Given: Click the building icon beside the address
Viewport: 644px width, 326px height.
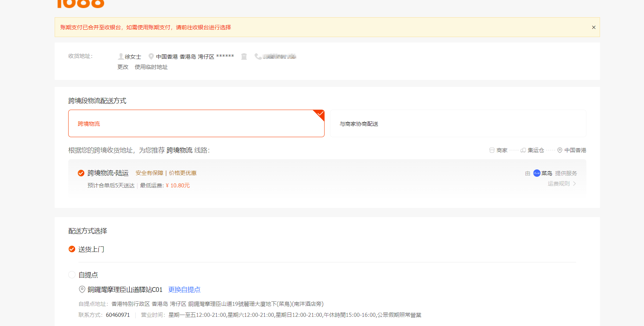Looking at the screenshot, I should [244, 56].
